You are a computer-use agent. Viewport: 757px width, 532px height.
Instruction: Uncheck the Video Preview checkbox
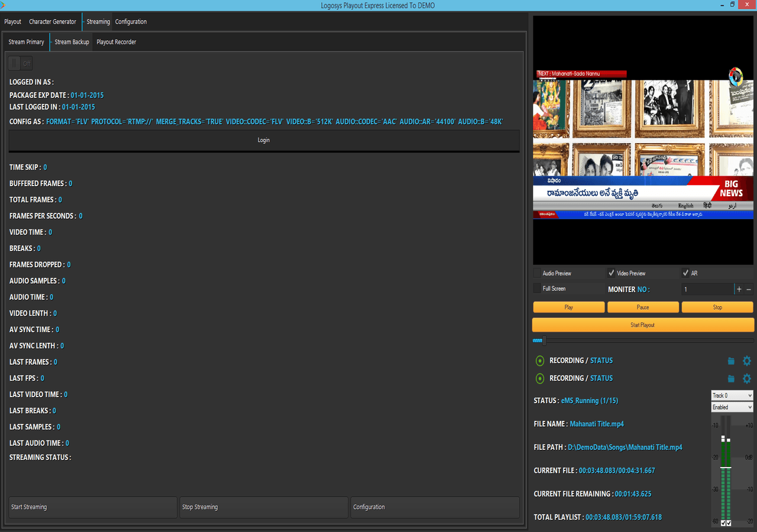coord(612,273)
